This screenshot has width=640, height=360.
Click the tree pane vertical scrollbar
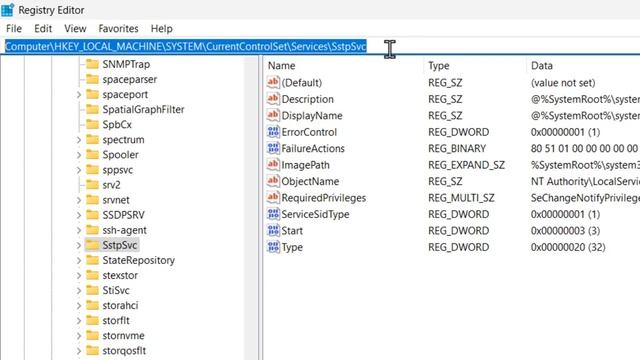click(250, 208)
